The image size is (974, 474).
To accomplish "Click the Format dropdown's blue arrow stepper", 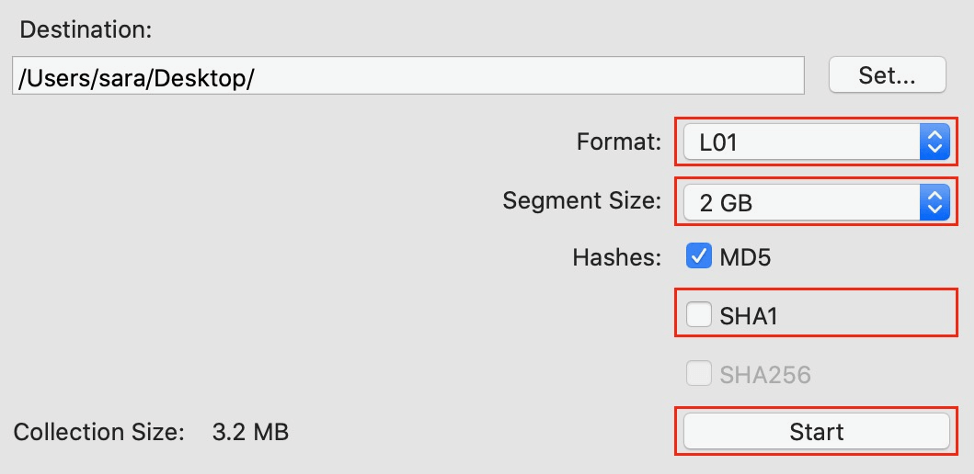I will (x=932, y=143).
